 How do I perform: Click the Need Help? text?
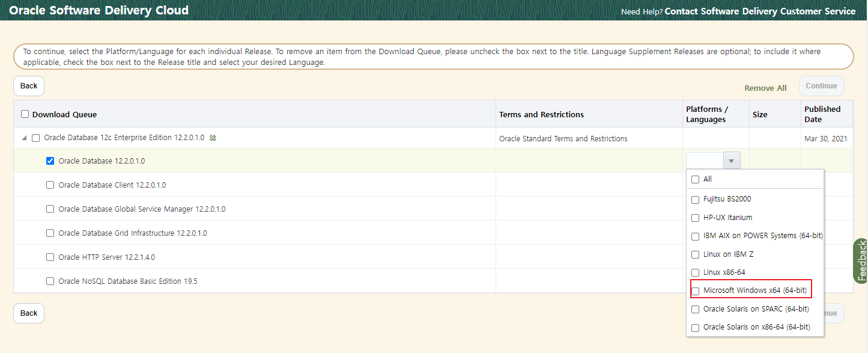pos(642,11)
